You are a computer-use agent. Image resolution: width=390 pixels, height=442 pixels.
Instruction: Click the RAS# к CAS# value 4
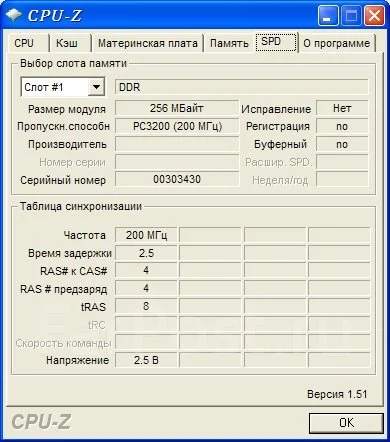pos(146,270)
